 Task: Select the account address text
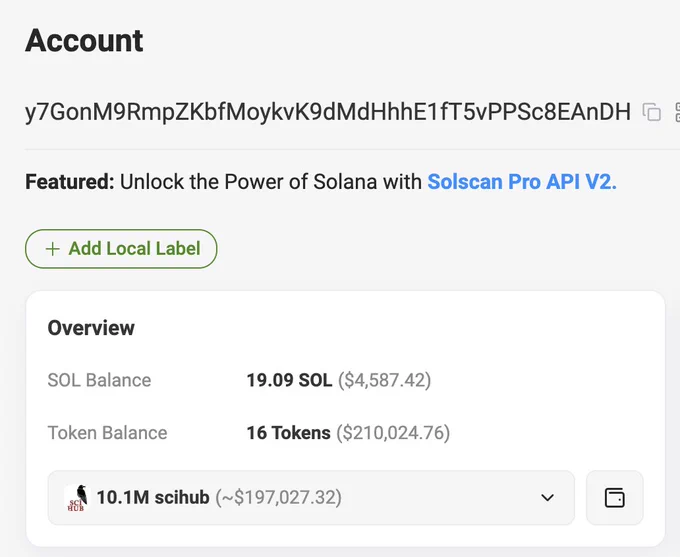[328, 112]
